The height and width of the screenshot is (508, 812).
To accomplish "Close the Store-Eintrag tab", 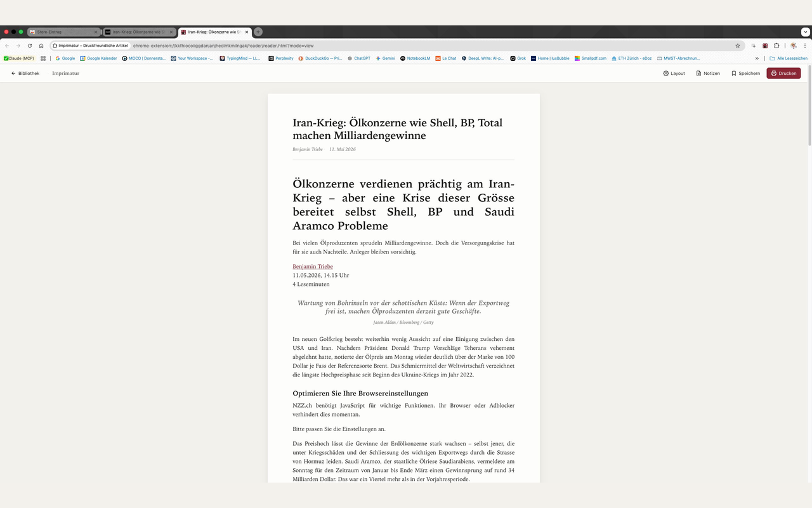I will [96, 32].
